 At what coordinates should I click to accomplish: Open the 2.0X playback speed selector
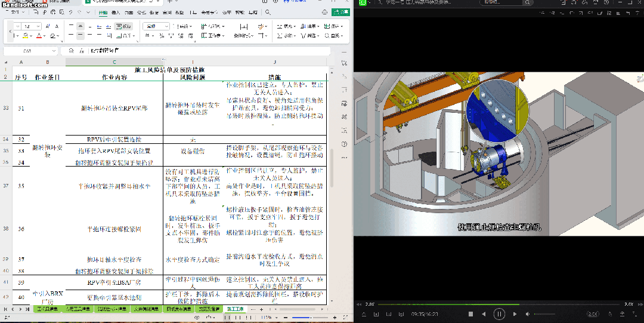(593, 314)
